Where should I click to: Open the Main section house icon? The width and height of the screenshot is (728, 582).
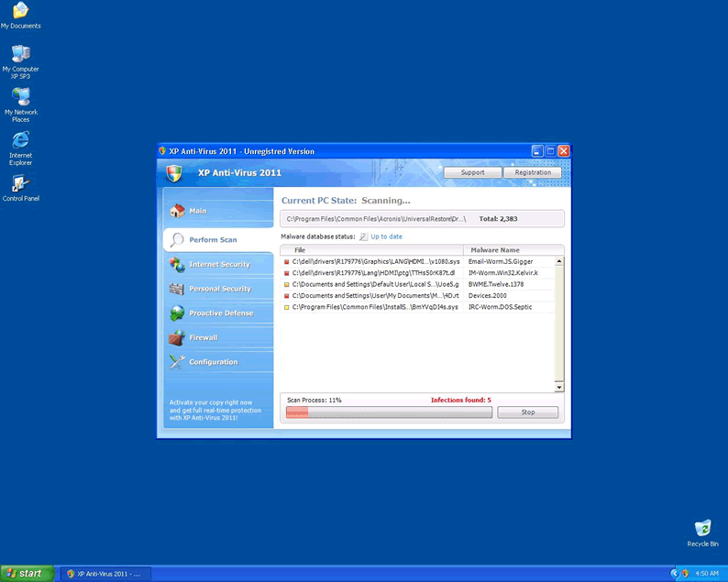[x=177, y=211]
